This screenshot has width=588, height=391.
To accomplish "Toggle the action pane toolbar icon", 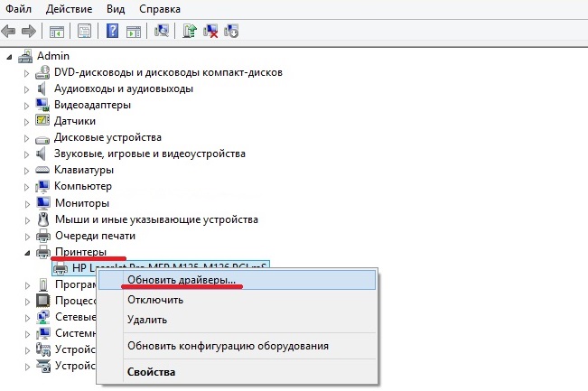I will 134,31.
